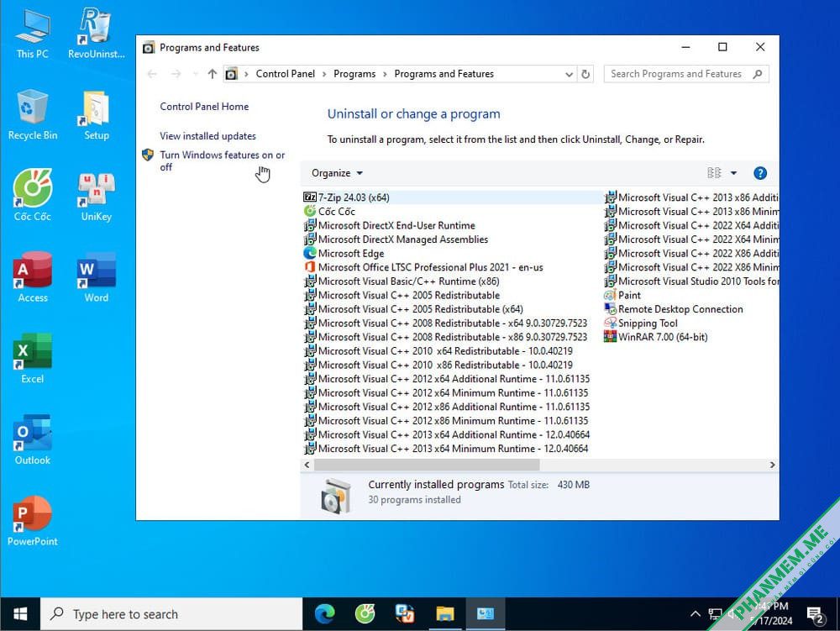
Task: Launch Outlook from the desktop
Action: click(32, 439)
